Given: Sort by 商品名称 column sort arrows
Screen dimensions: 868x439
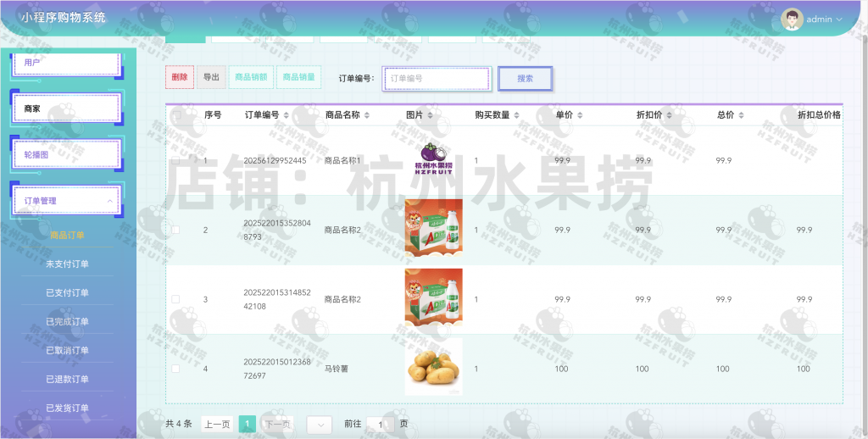Looking at the screenshot, I should click(x=366, y=115).
